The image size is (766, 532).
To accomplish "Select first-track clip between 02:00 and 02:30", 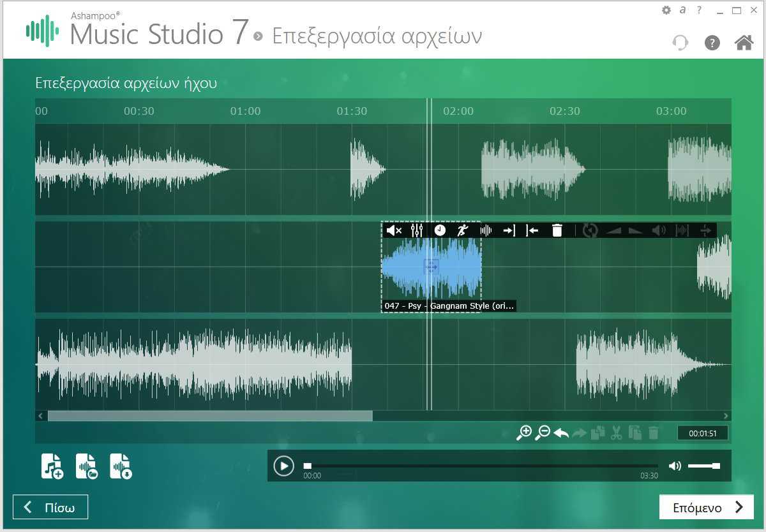I will point(533,170).
